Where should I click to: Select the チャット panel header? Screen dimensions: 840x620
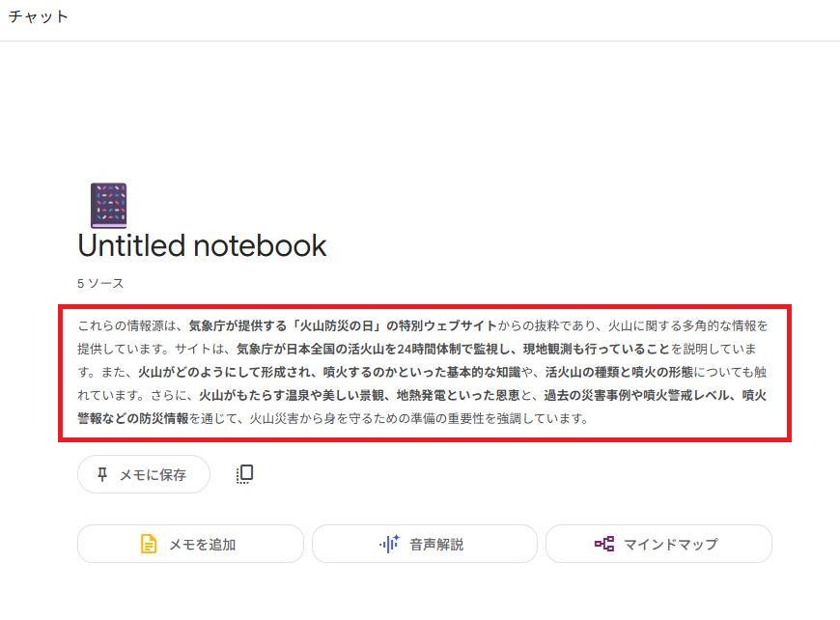(x=39, y=16)
